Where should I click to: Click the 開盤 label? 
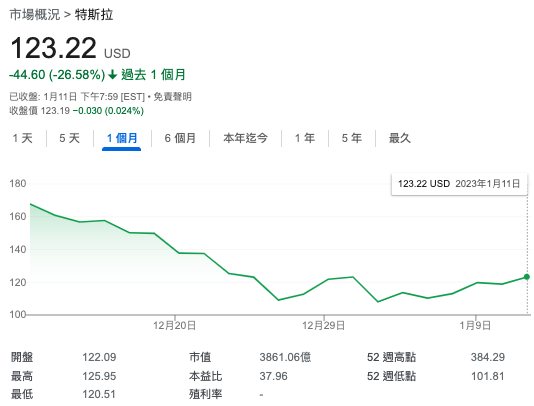22,357
